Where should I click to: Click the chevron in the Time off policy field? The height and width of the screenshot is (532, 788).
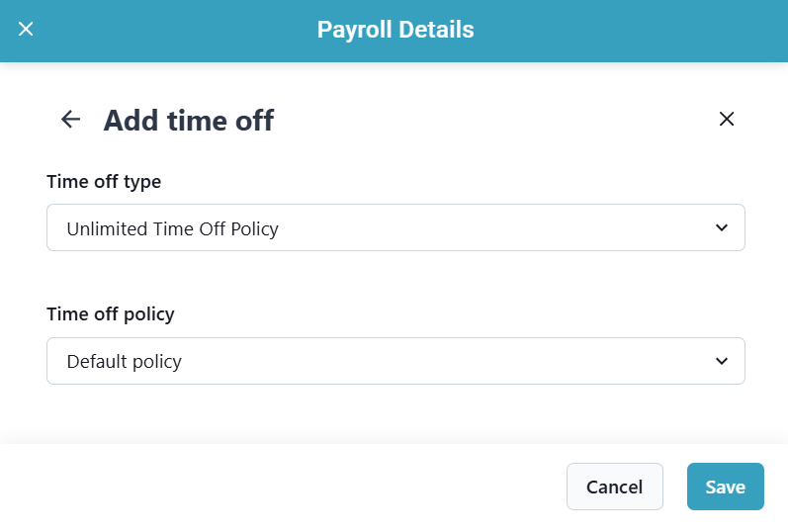pos(721,361)
